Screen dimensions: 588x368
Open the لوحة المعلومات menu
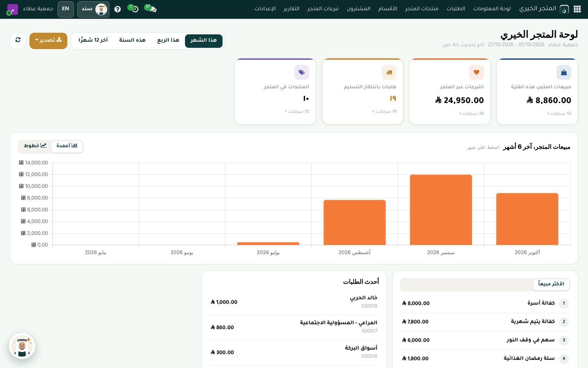coord(492,9)
